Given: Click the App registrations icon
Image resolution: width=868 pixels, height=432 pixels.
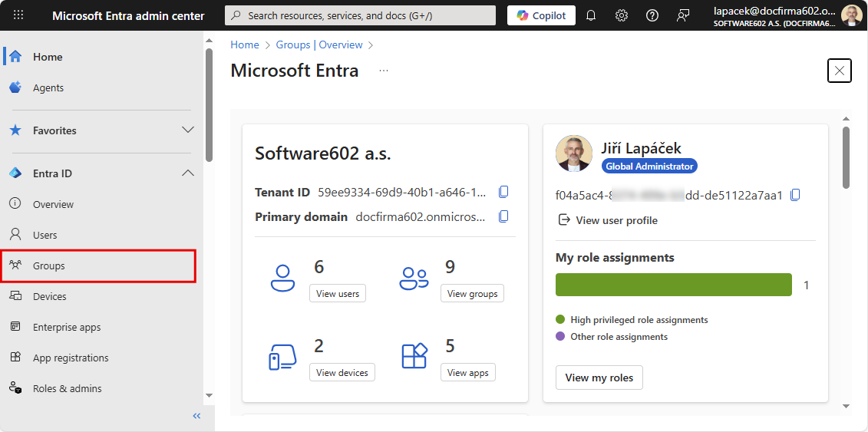Looking at the screenshot, I should click(15, 358).
